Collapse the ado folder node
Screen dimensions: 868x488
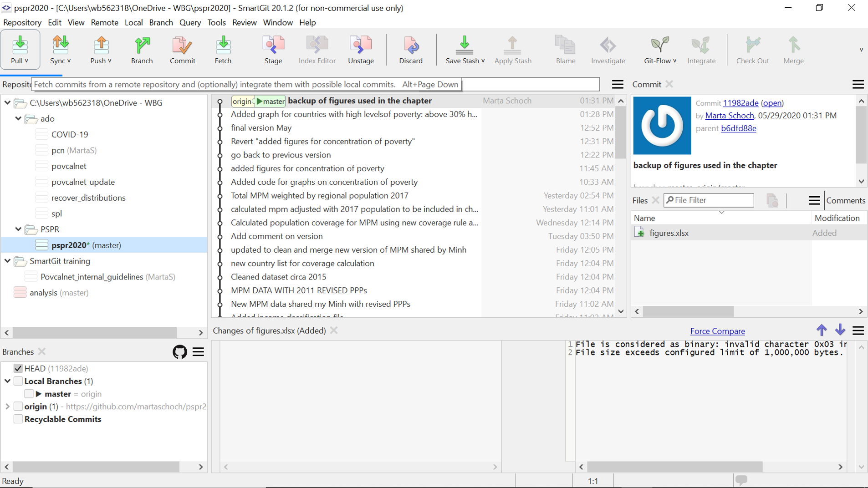(18, 118)
